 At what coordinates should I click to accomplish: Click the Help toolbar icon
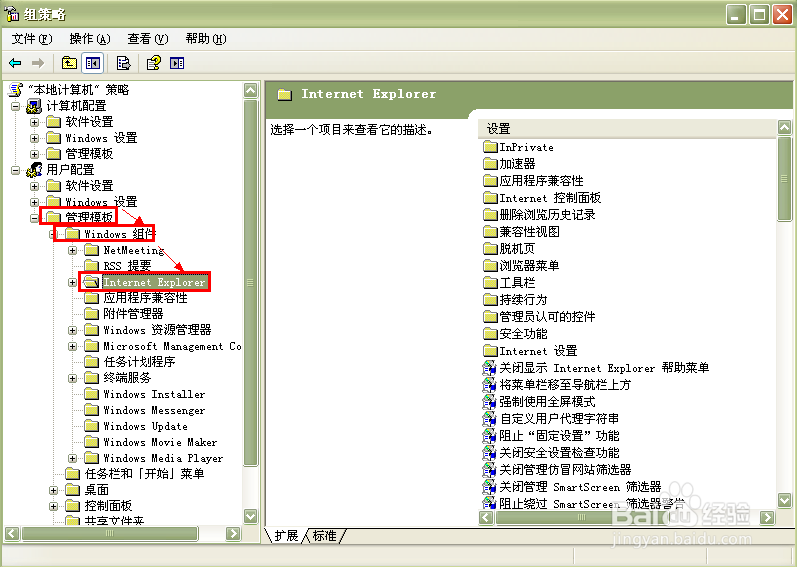[x=154, y=63]
